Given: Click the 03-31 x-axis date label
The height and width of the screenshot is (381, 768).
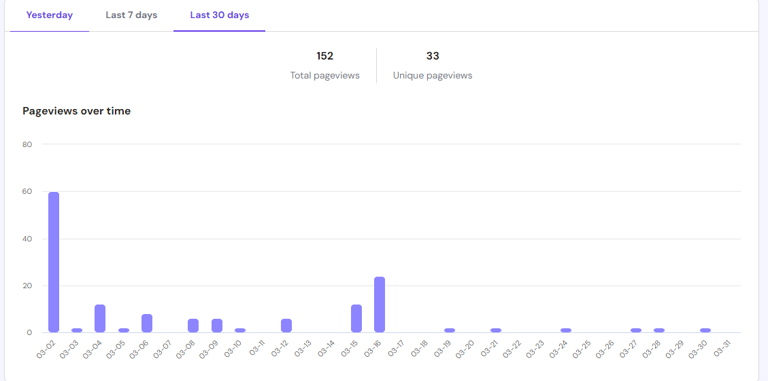Looking at the screenshot, I should tap(722, 350).
